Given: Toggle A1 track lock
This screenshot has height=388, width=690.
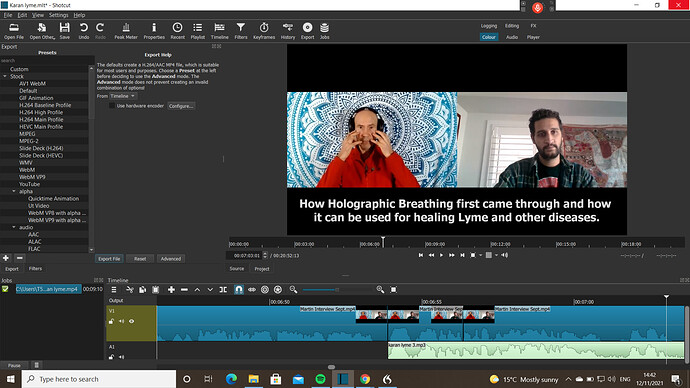Looking at the screenshot, I should point(111,357).
